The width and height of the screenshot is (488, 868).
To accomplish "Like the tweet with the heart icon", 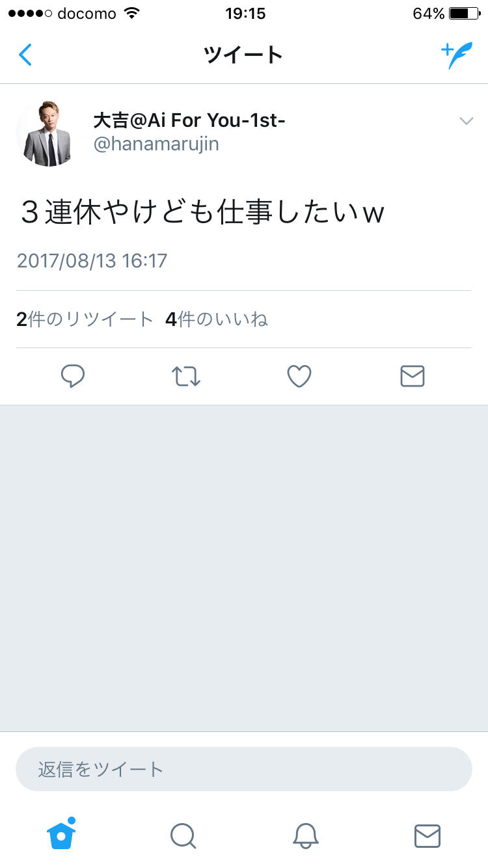I will (299, 376).
